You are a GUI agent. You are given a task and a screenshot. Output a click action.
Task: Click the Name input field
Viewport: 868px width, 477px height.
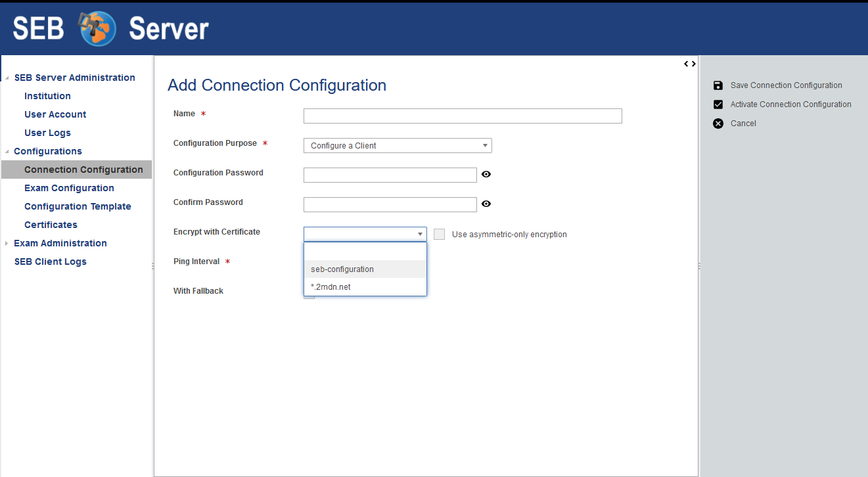click(x=462, y=116)
